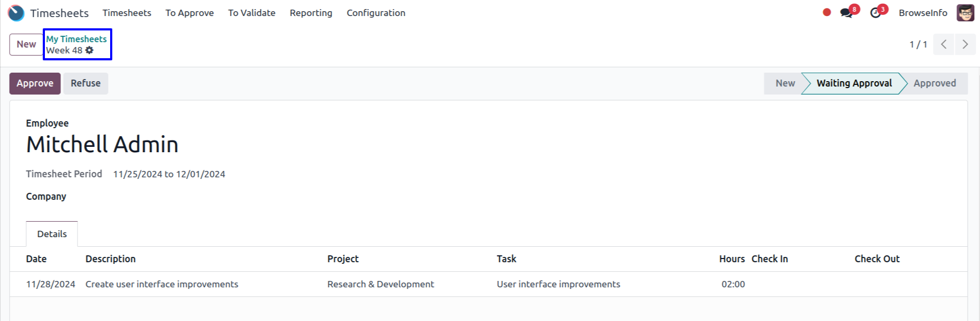Click New to create a timesheet
The height and width of the screenshot is (321, 980).
pyautogui.click(x=26, y=44)
